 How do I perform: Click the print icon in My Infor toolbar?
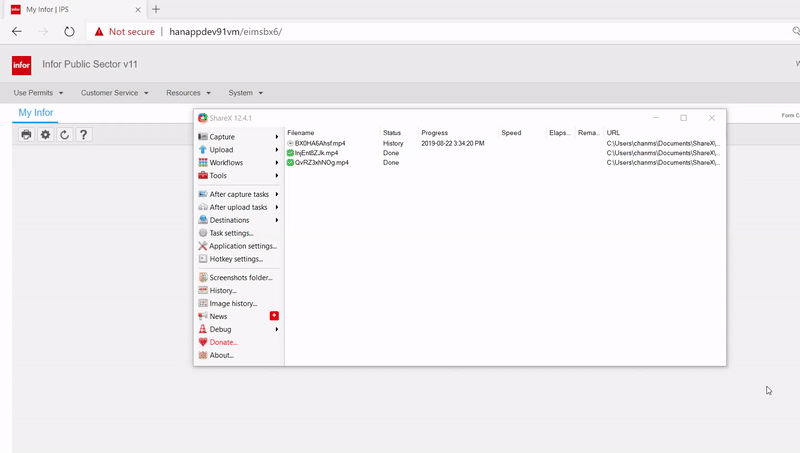(x=26, y=135)
